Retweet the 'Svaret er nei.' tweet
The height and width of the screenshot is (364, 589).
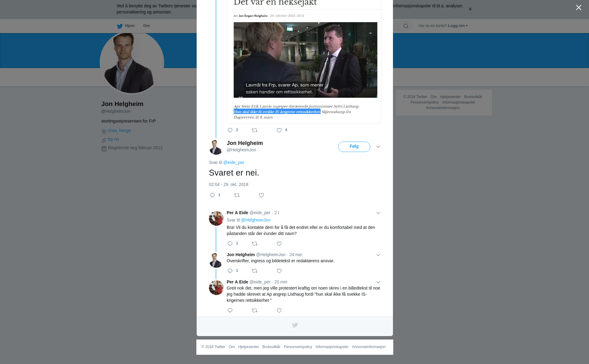[x=237, y=195]
